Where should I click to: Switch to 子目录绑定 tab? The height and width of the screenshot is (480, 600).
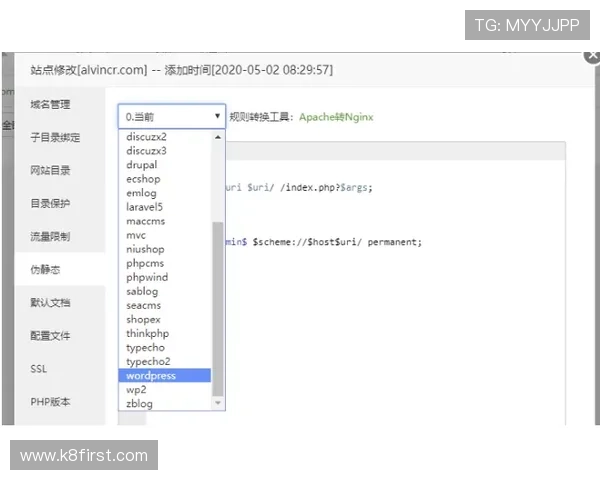click(x=55, y=138)
